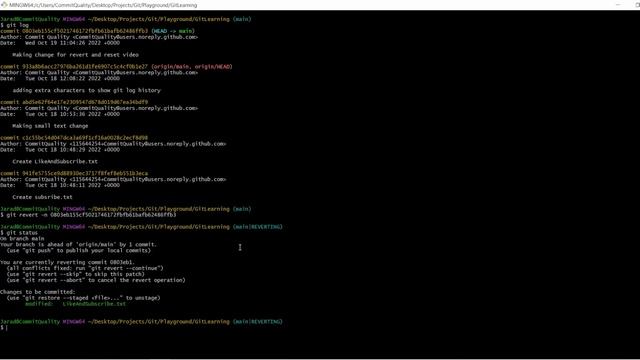The height and width of the screenshot is (360, 640).
Task: Click the '$ git revert -n' command line
Action: coord(88,215)
